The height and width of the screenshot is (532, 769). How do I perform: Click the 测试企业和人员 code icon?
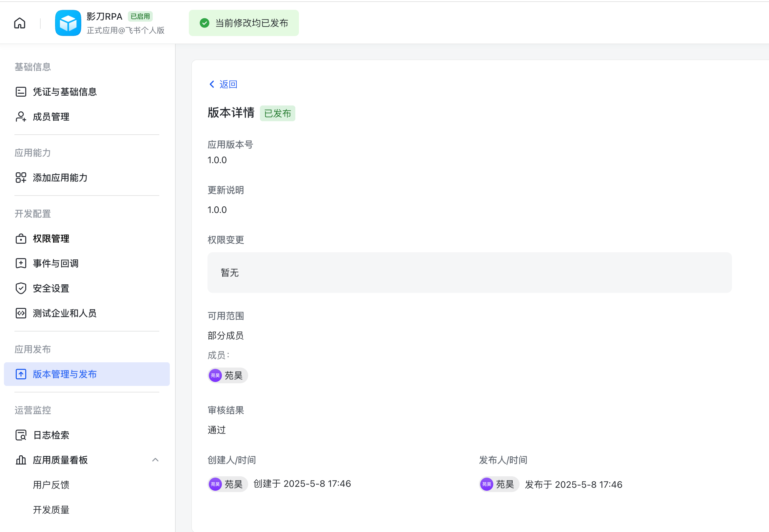[x=21, y=313]
